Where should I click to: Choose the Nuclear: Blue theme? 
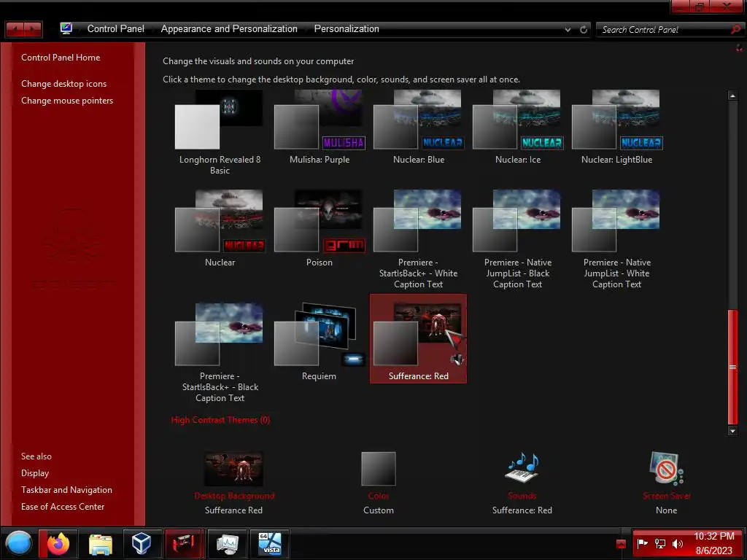point(418,128)
